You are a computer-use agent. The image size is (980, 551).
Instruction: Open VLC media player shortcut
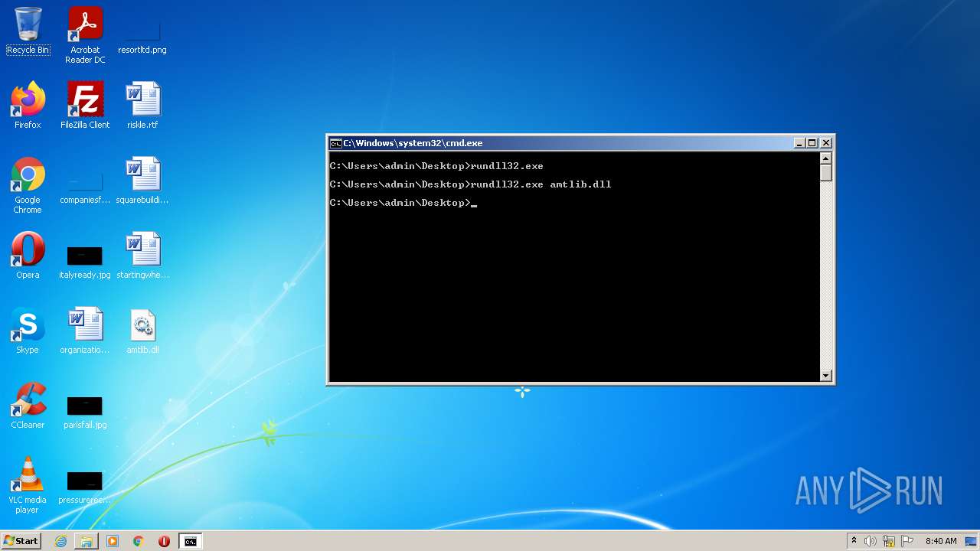(x=28, y=485)
